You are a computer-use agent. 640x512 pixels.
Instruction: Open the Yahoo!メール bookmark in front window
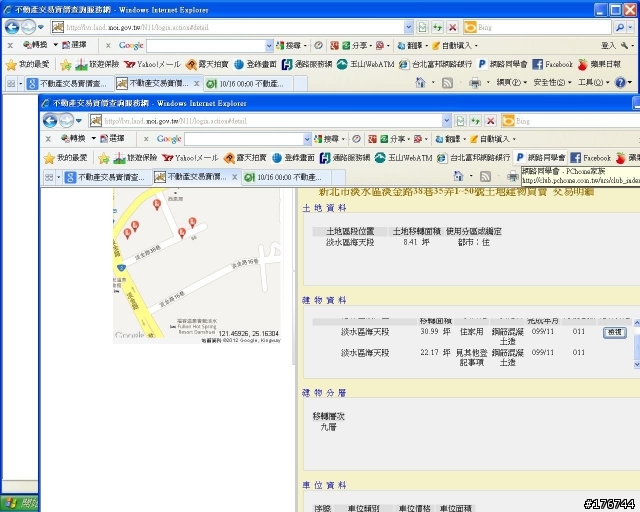tap(190, 158)
